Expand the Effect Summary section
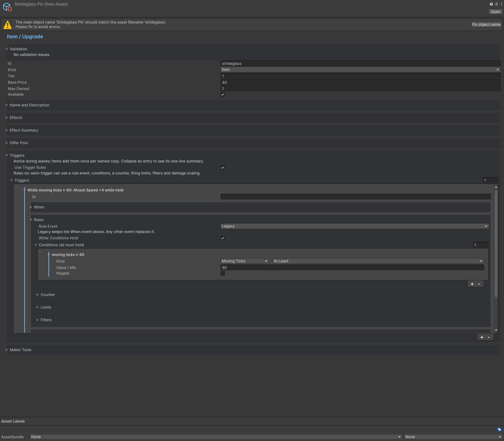Image resolution: width=504 pixels, height=441 pixels. (x=7, y=130)
